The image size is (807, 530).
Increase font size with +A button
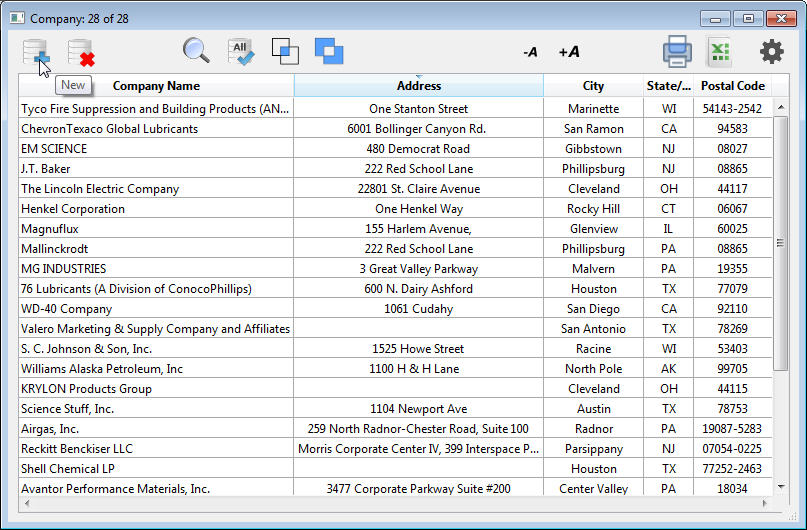[x=569, y=52]
